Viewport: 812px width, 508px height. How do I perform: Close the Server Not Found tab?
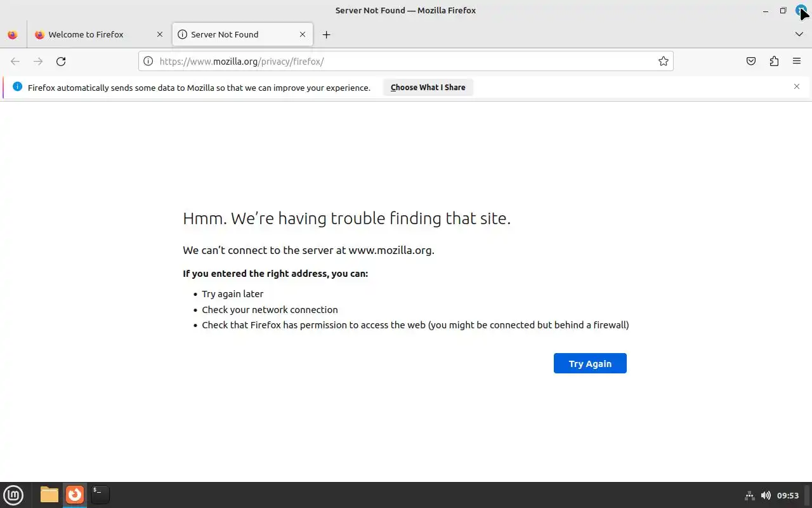(303, 34)
